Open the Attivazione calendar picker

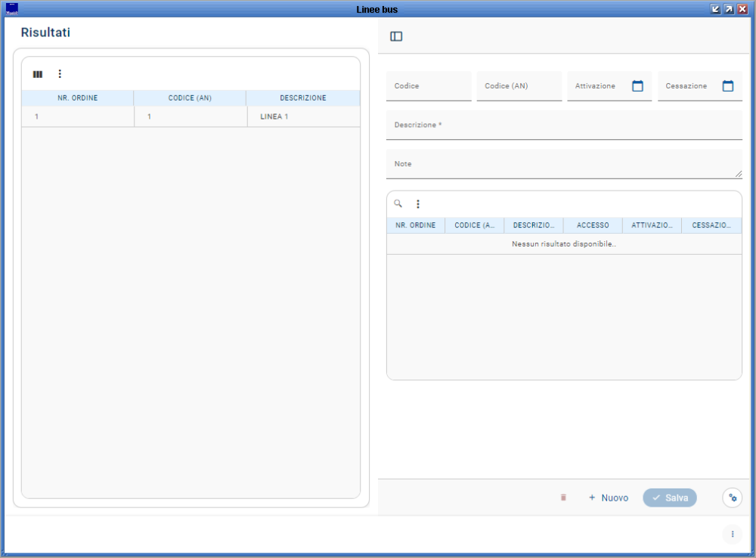tap(637, 86)
